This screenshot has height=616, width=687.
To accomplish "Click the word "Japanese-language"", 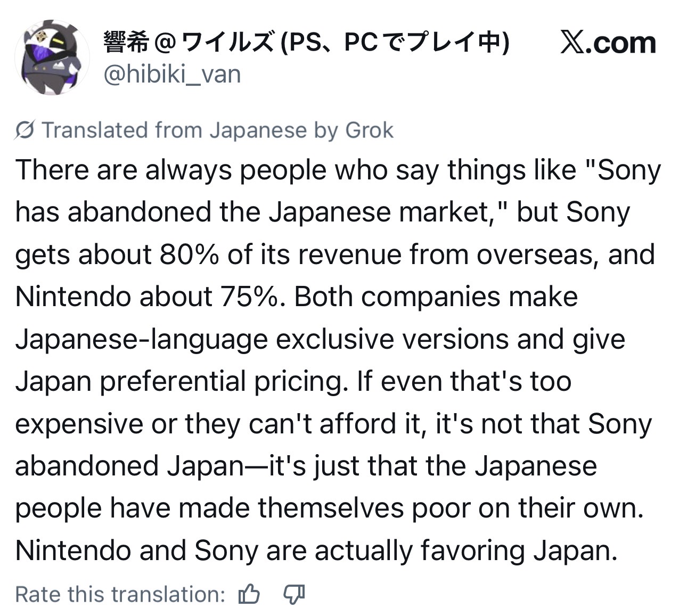I will 141,340.
